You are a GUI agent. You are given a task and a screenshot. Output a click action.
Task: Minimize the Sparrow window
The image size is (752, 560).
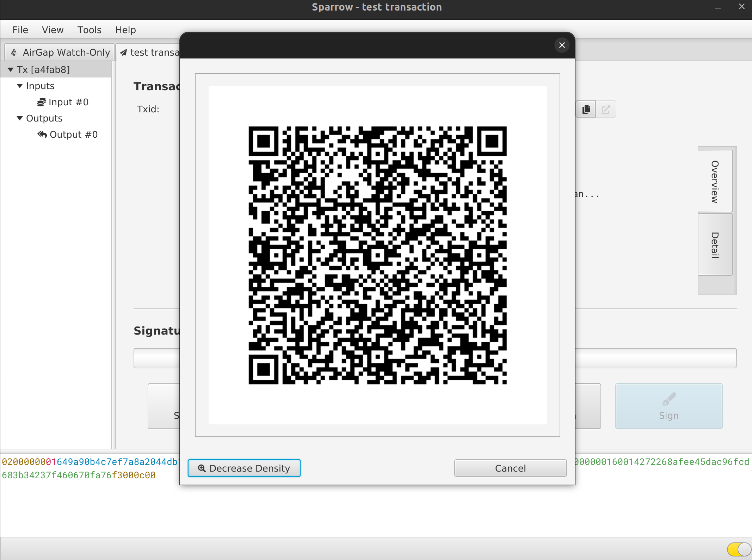718,7
